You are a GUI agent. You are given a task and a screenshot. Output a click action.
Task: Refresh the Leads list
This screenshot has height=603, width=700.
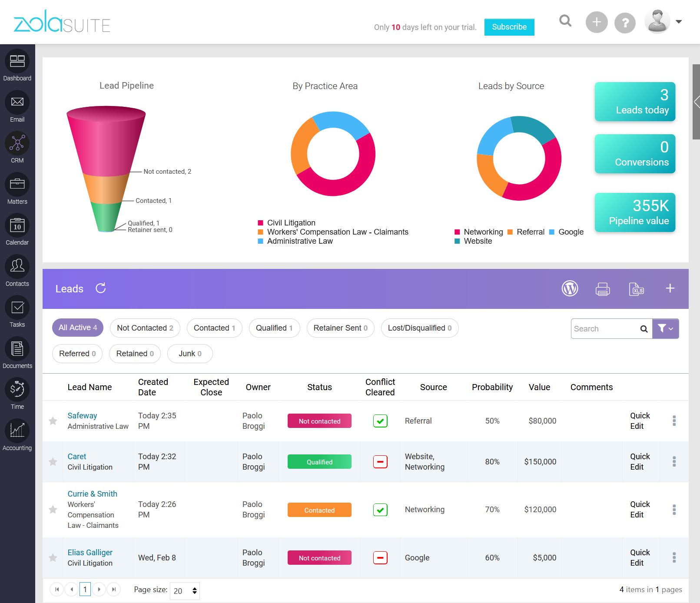(101, 288)
